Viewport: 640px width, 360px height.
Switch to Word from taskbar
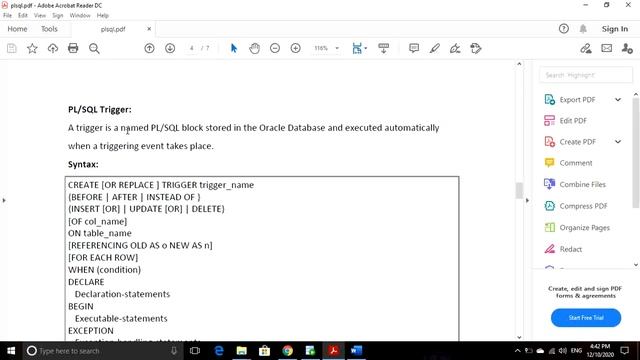(x=356, y=351)
